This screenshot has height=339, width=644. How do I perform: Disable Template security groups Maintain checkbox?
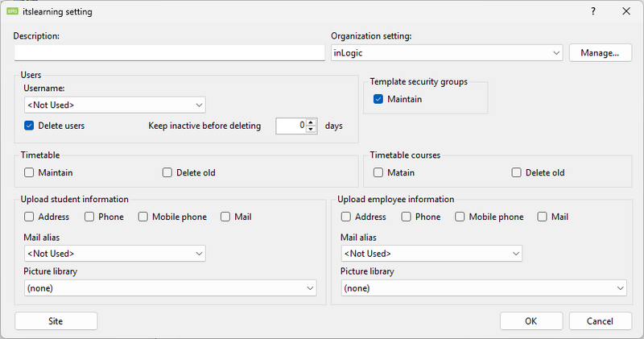click(379, 99)
